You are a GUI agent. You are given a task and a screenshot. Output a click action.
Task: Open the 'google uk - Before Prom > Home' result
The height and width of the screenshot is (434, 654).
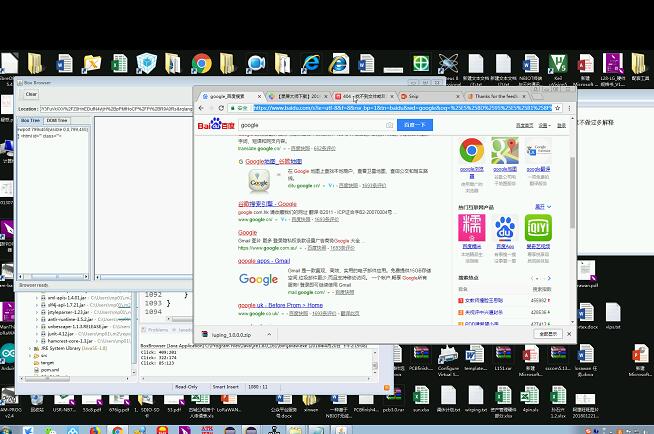pos(280,305)
